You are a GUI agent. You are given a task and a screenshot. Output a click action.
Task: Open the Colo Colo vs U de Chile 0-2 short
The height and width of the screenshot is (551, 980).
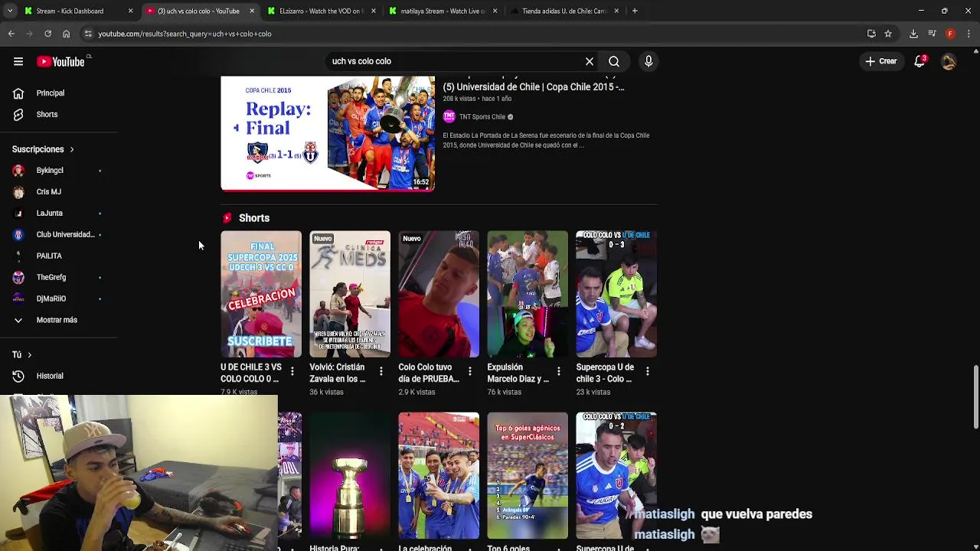(616, 476)
